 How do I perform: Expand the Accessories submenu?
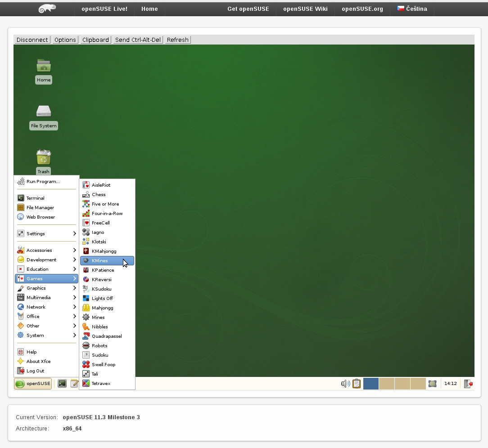(47, 250)
